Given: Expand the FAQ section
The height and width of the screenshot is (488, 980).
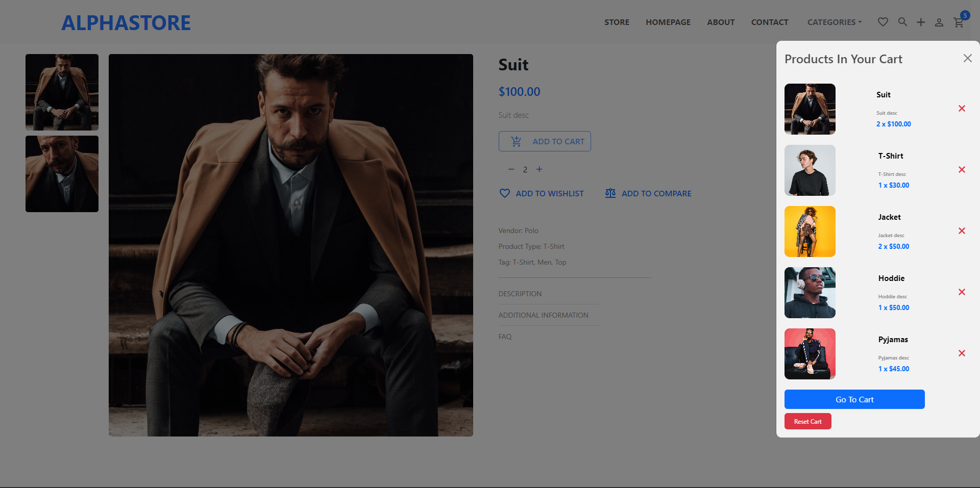Looking at the screenshot, I should tap(505, 337).
